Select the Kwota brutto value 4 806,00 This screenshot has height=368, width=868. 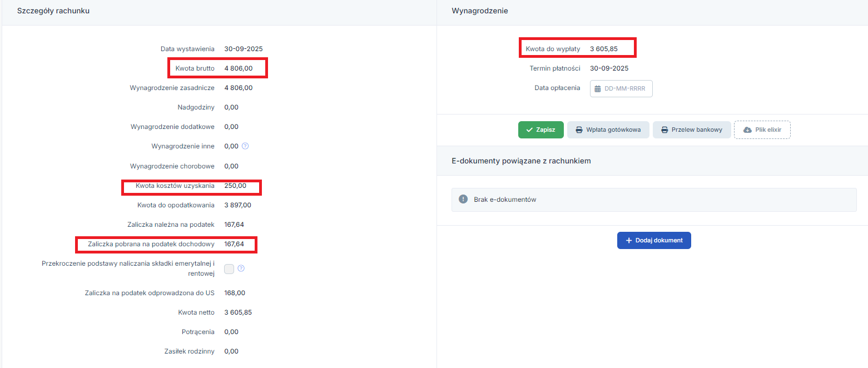click(x=238, y=68)
